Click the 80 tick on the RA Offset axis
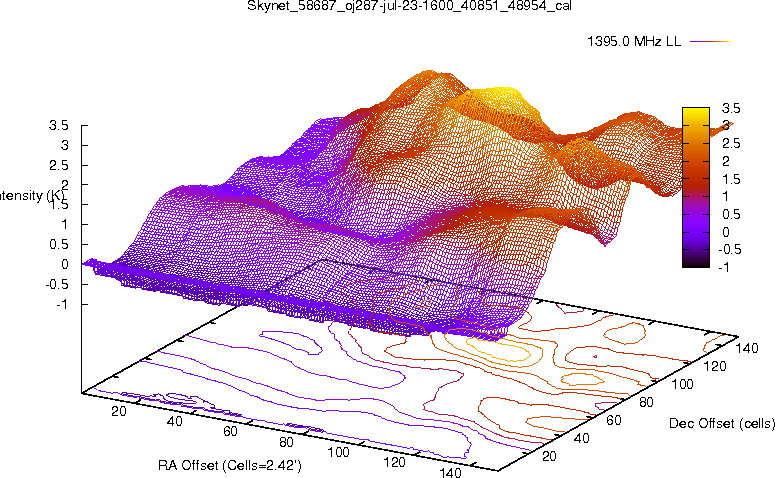Viewport: 775px width, 478px height. [286, 442]
